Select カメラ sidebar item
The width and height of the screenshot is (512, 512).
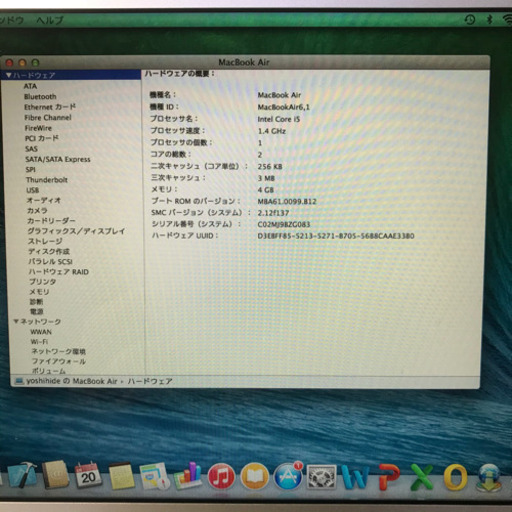[37, 210]
